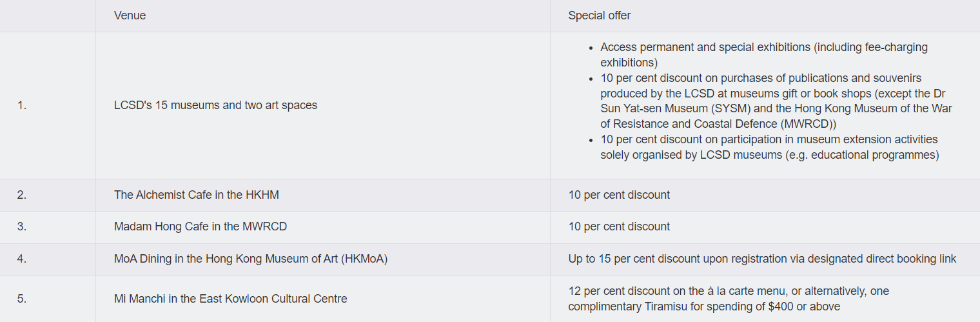
Task: Click The Alchemist Cafe in the HKHM
Action: pyautogui.click(x=196, y=195)
